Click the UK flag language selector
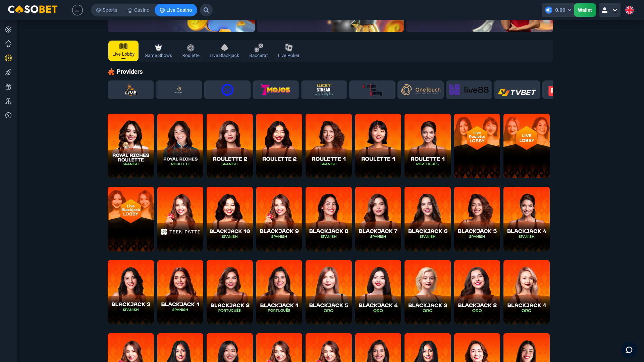The height and width of the screenshot is (362, 644). (x=630, y=10)
